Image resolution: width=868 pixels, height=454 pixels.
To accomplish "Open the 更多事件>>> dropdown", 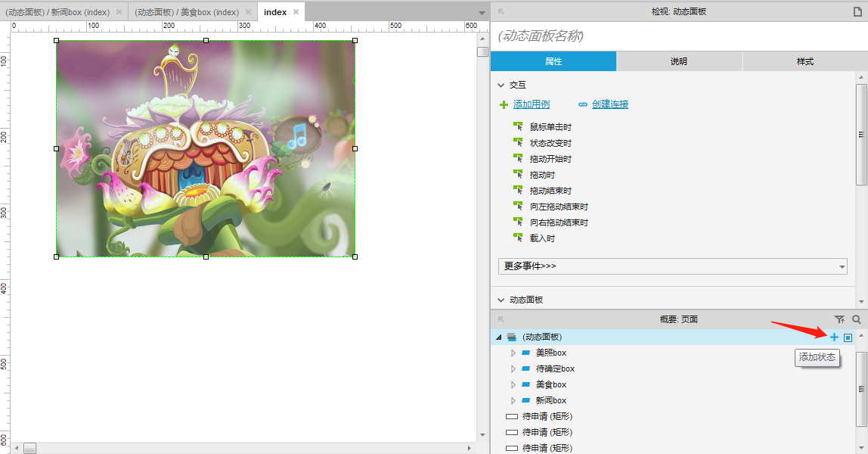I will click(673, 266).
